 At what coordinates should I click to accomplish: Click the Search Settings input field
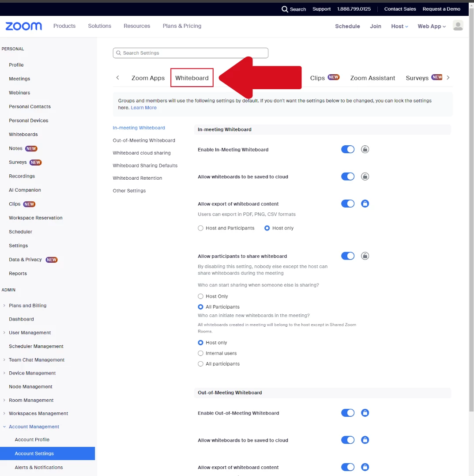(191, 53)
